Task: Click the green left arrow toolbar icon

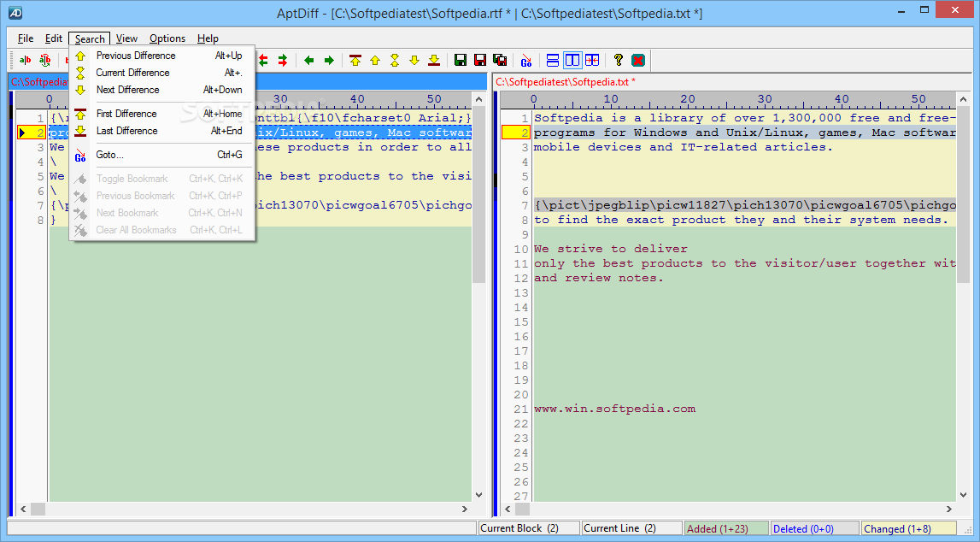Action: [x=308, y=60]
